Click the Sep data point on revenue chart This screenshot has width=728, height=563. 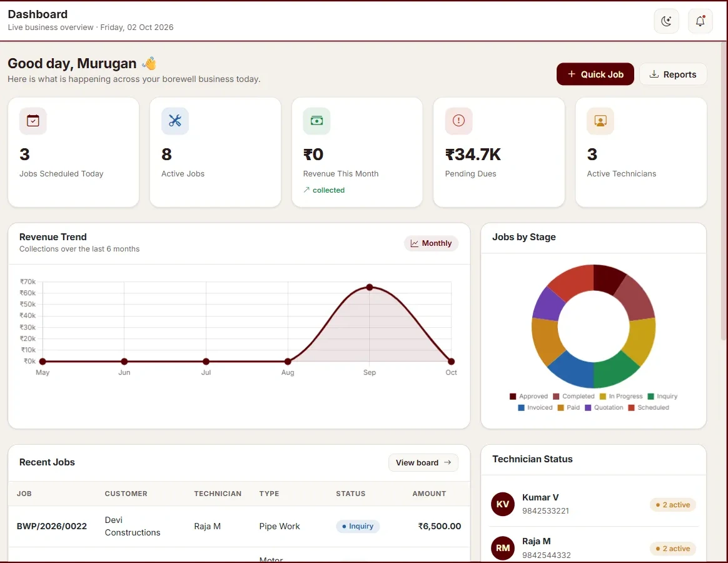coord(370,287)
